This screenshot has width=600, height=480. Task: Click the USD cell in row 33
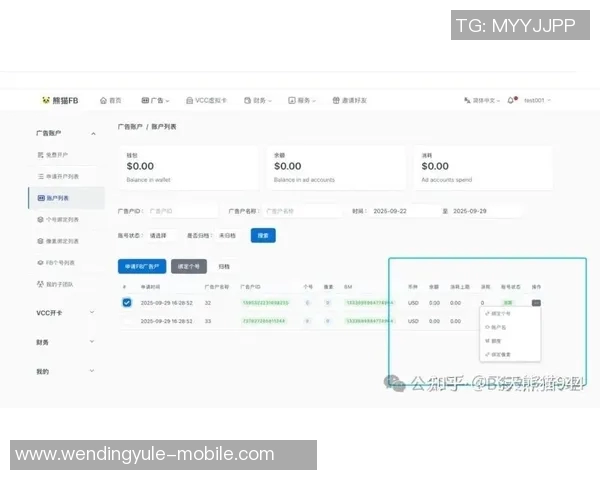413,321
